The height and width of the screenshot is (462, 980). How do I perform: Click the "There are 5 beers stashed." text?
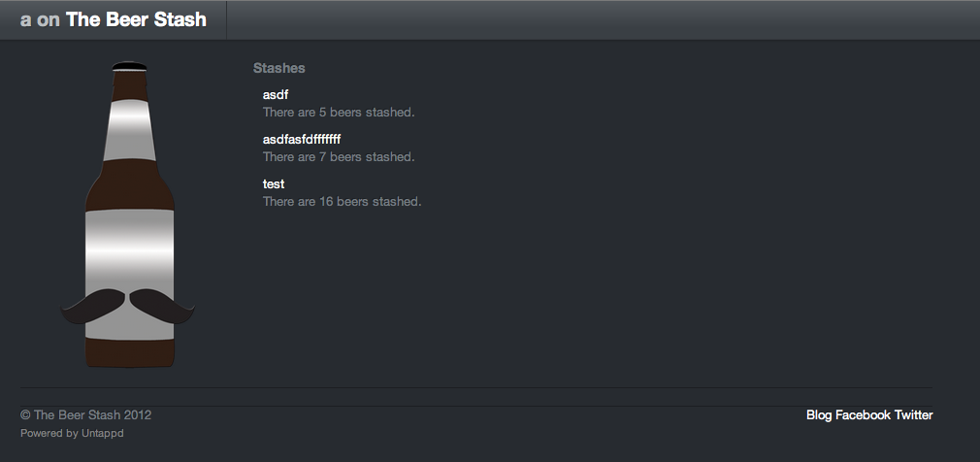tap(339, 113)
